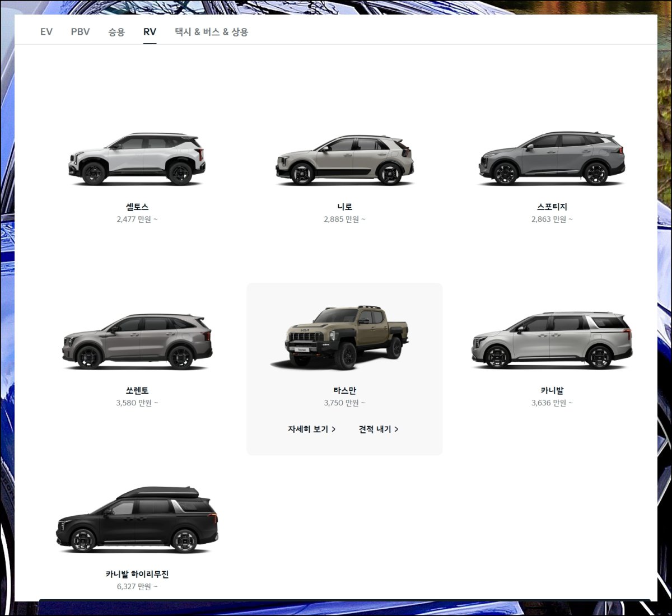Click the 카니발 하이리무진 model name
The image size is (672, 616).
(x=137, y=574)
